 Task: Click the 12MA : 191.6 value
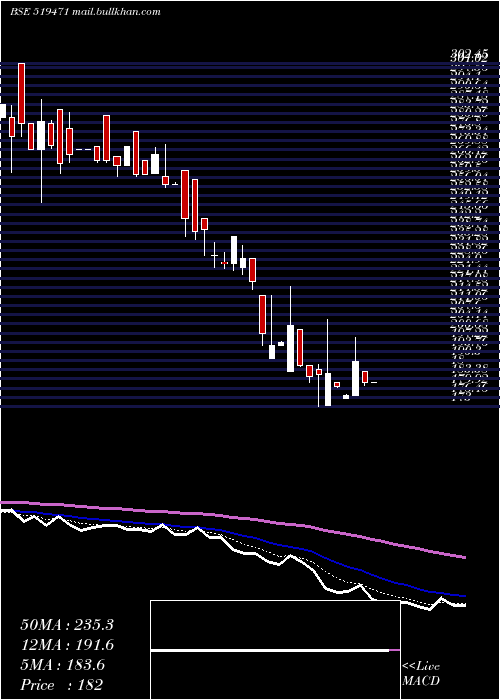tap(67, 645)
